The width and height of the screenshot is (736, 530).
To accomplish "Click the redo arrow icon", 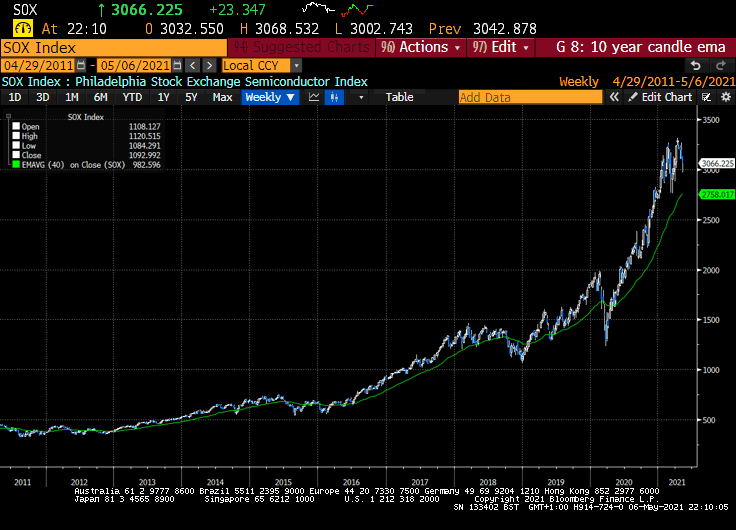I will pos(721,65).
